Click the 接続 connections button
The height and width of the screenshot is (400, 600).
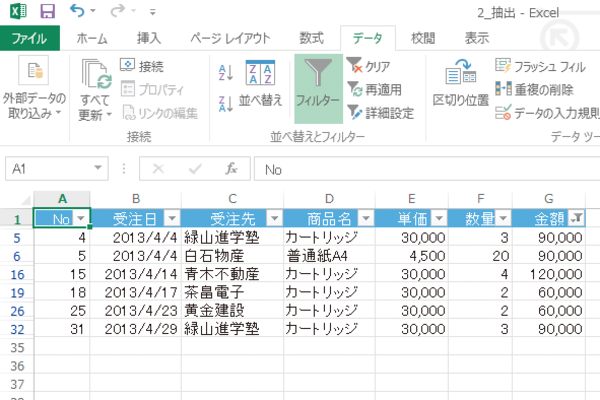(x=142, y=66)
